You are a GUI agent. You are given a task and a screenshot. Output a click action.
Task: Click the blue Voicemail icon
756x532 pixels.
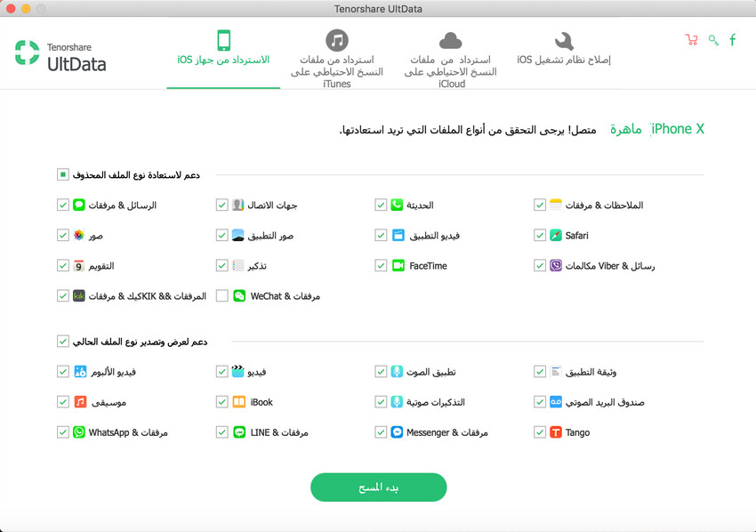click(x=556, y=402)
